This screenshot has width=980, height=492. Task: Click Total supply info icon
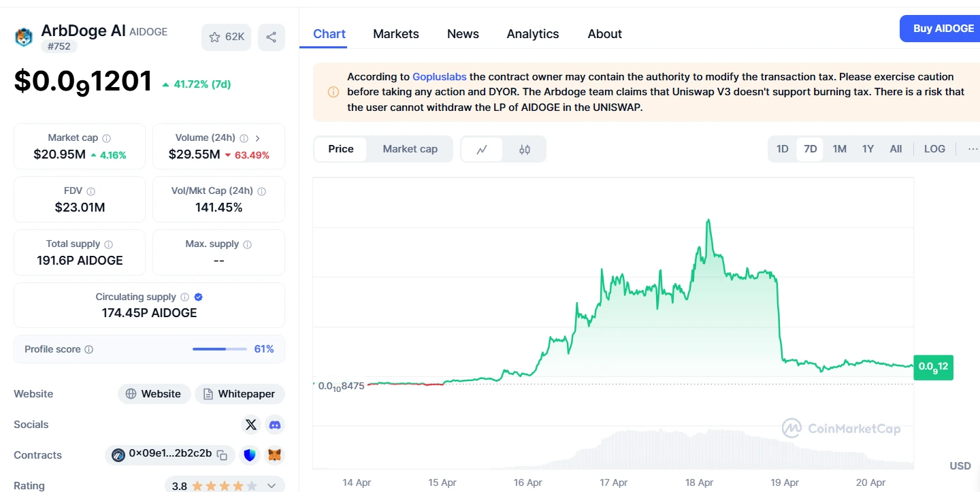point(109,244)
